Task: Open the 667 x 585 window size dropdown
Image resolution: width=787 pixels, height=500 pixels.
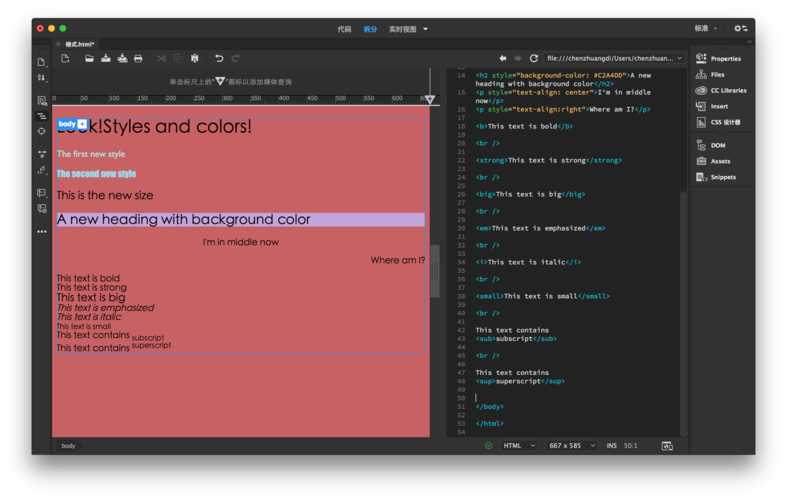Action: pos(572,446)
